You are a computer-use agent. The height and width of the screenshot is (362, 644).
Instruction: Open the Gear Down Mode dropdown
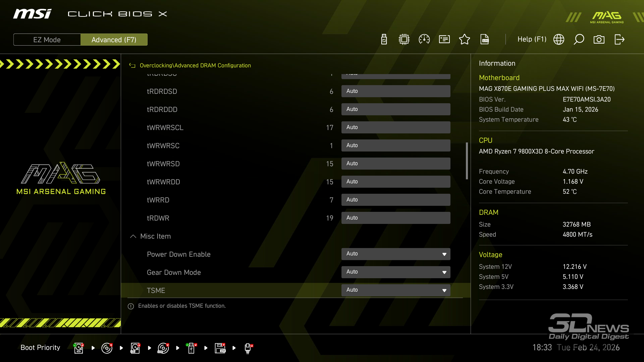pyautogui.click(x=396, y=272)
